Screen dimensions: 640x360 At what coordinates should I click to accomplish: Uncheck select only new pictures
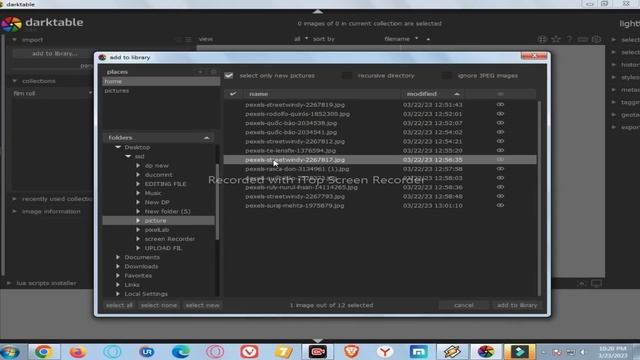pos(229,76)
